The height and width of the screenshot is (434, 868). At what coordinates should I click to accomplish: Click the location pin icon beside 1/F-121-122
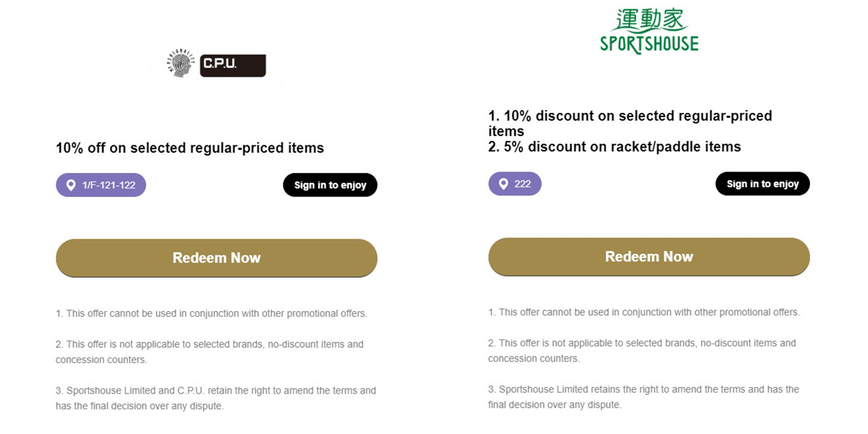71,185
